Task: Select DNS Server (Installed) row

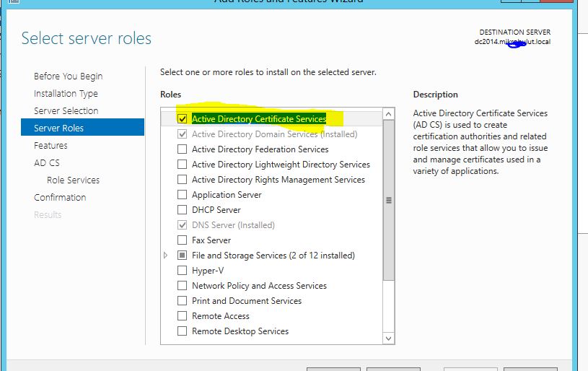Action: tap(233, 225)
